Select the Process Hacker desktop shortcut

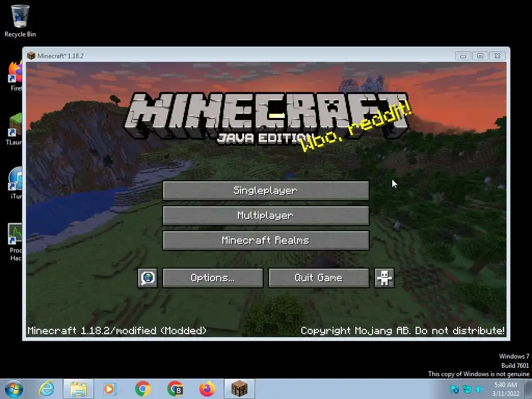click(x=15, y=242)
